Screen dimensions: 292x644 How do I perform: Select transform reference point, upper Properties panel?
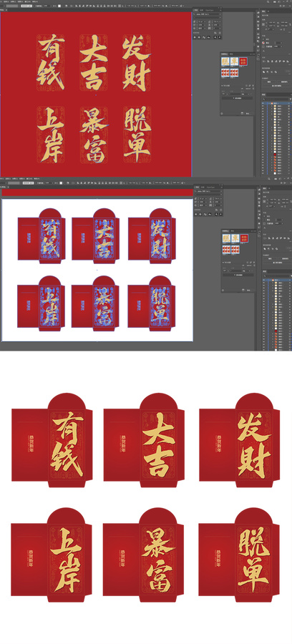[x=263, y=24]
